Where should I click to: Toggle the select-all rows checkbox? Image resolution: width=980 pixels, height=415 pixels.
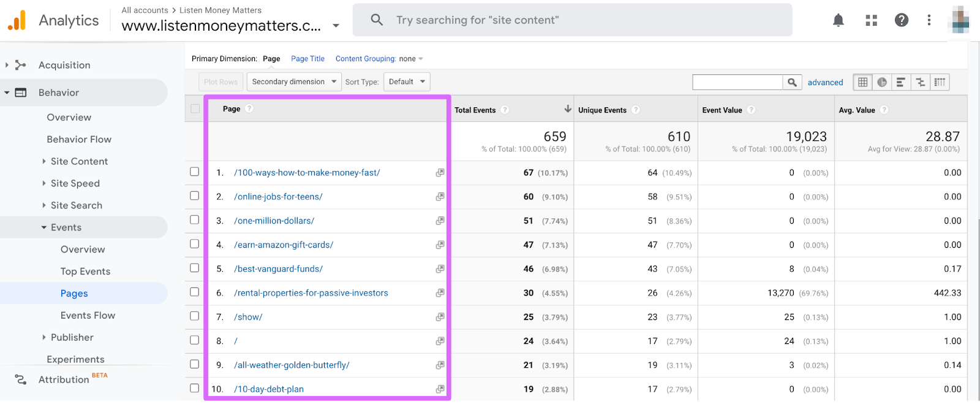point(195,109)
